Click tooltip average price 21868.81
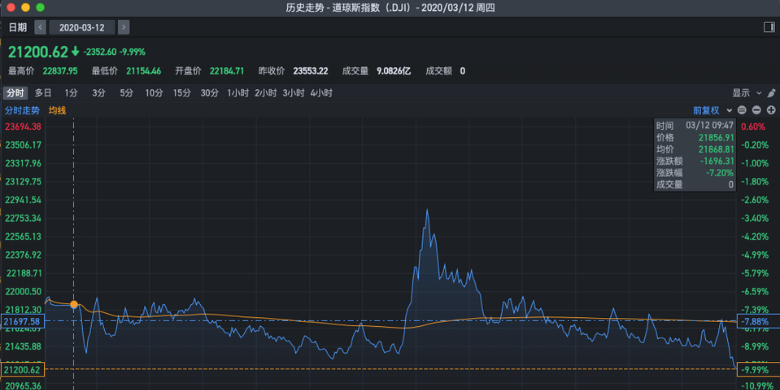780x390 pixels. [716, 149]
